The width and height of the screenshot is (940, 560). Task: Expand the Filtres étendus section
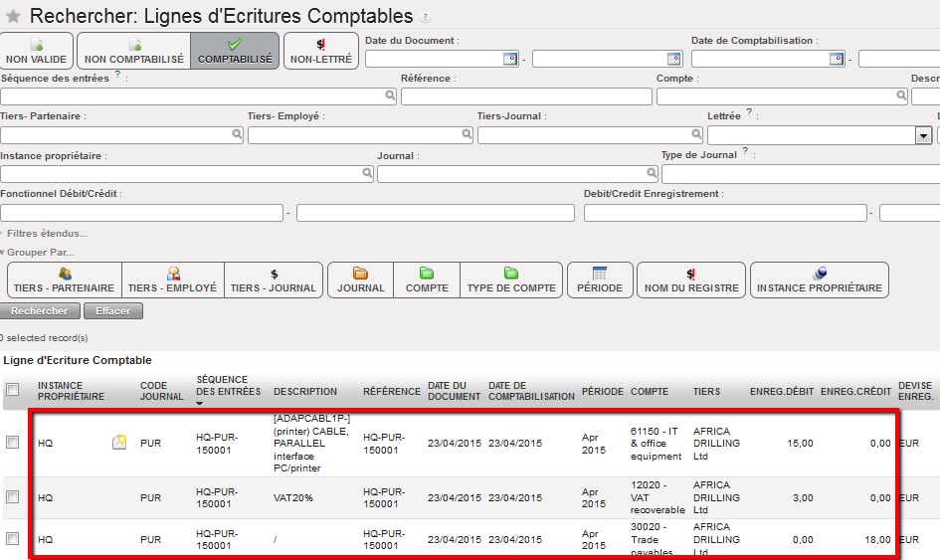(x=46, y=234)
